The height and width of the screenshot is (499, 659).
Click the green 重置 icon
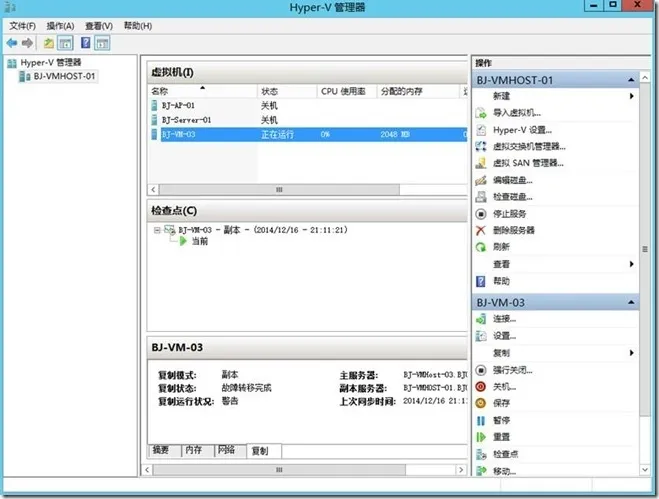[x=481, y=437]
